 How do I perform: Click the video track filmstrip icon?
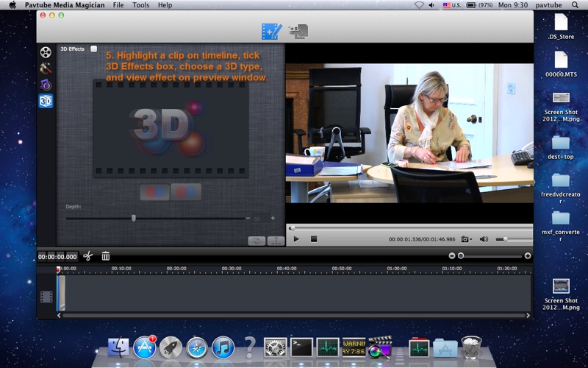click(46, 297)
